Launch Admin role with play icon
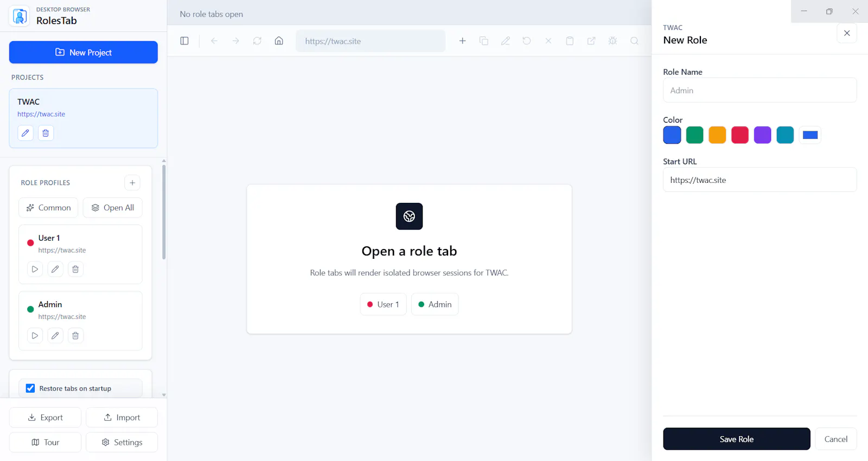The height and width of the screenshot is (461, 868). (35, 336)
